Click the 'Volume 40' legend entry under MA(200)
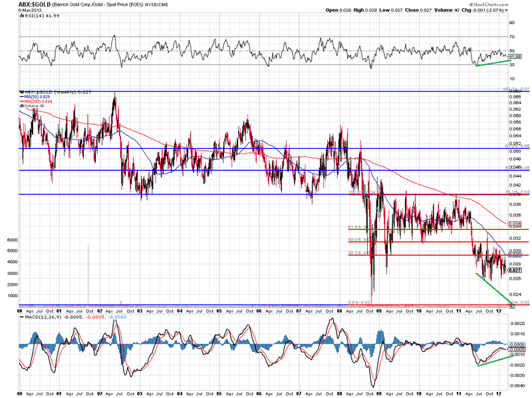The height and width of the screenshot is (398, 532). 35,106
